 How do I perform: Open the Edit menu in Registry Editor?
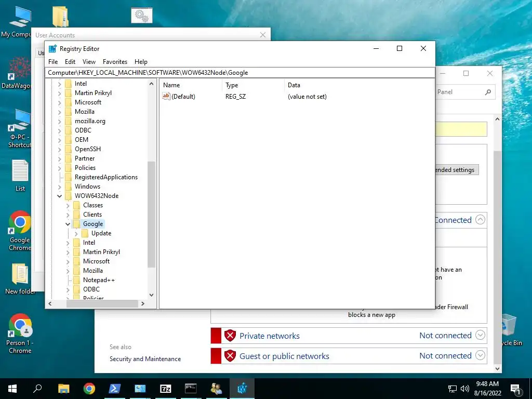coord(70,62)
